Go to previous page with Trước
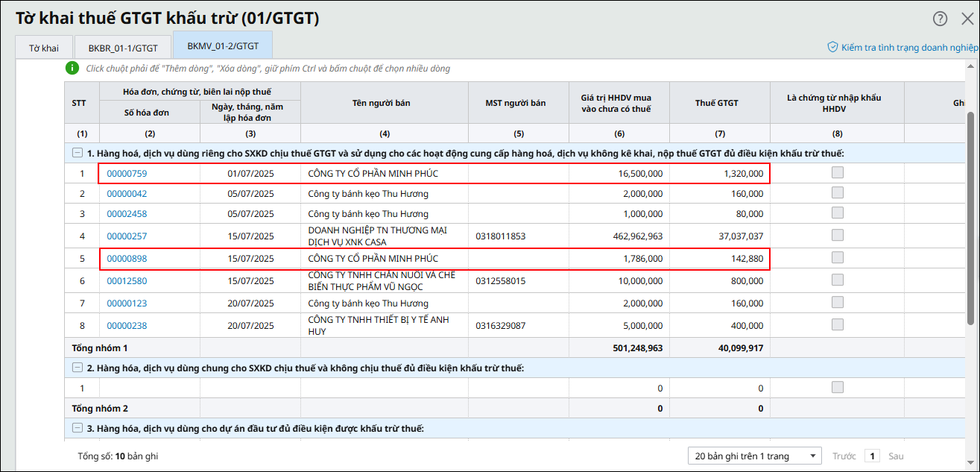 coord(844,456)
